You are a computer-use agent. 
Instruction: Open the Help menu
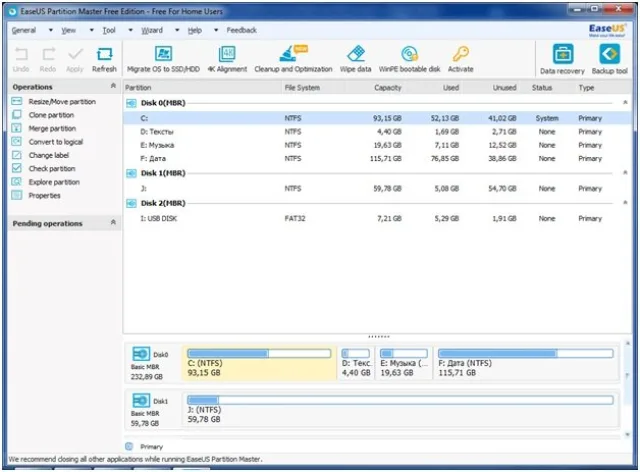tap(195, 30)
